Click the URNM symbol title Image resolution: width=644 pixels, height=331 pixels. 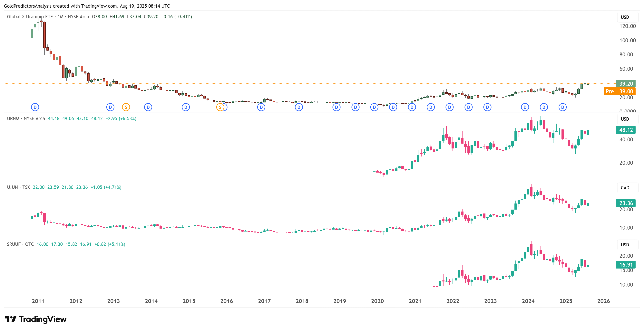[13, 118]
